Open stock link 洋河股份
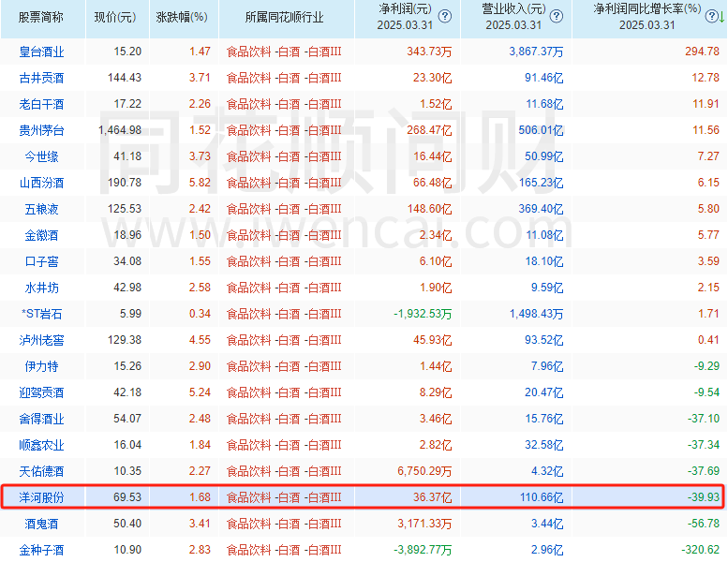The image size is (728, 562). pyautogui.click(x=41, y=497)
